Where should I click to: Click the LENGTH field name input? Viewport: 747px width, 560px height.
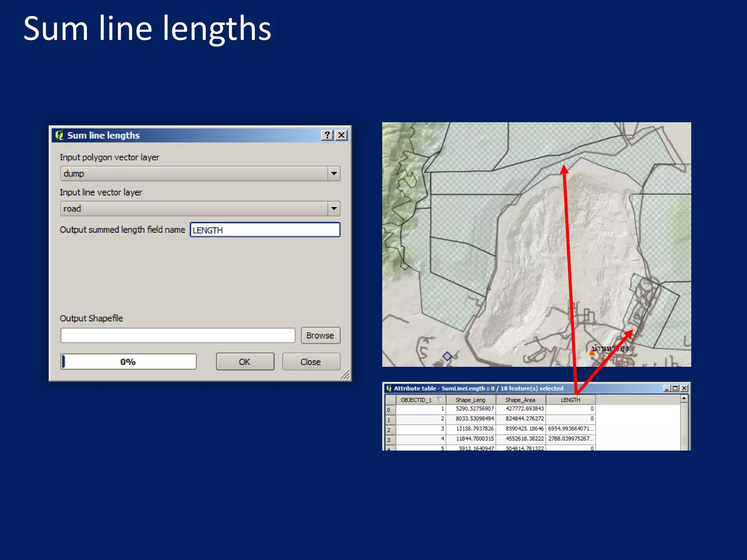pyautogui.click(x=265, y=230)
